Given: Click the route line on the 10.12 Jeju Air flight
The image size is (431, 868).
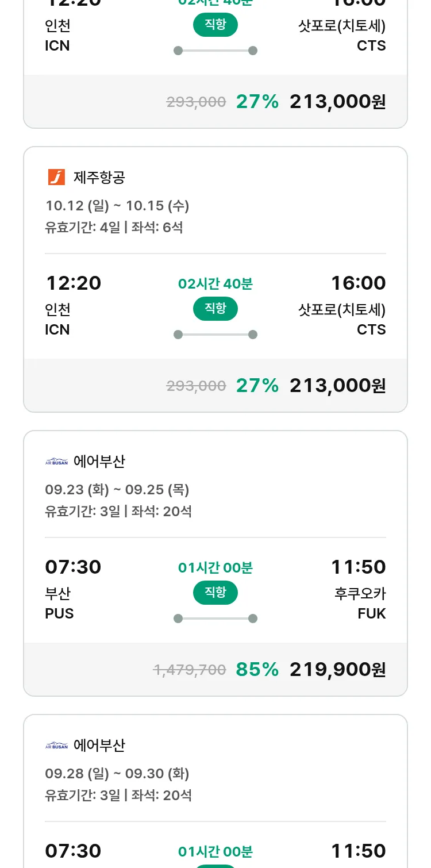Looking at the screenshot, I should (x=215, y=335).
